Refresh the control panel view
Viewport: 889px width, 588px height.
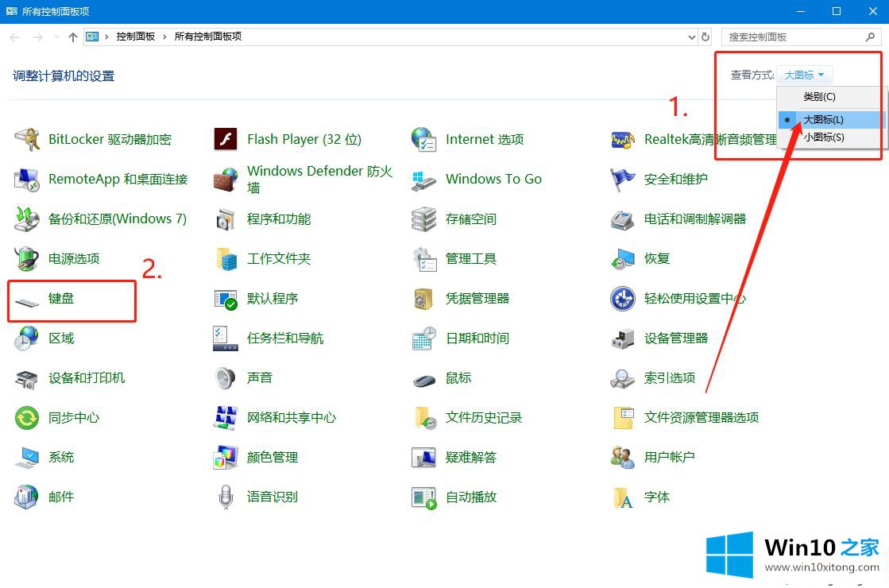coord(705,37)
